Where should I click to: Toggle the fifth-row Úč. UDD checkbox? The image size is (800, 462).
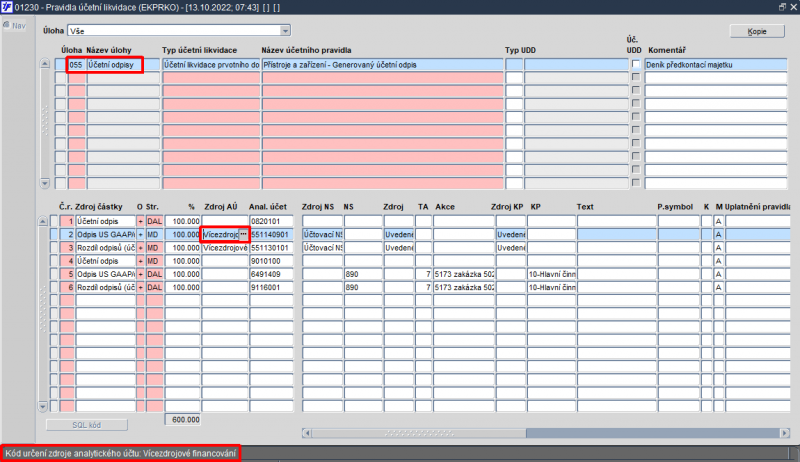pos(636,117)
